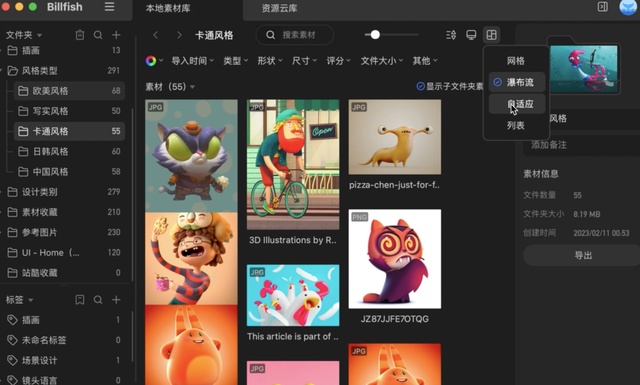Image resolution: width=640 pixels, height=385 pixels.
Task: Select the cookie-holding boy thumbnail
Action: [191, 258]
